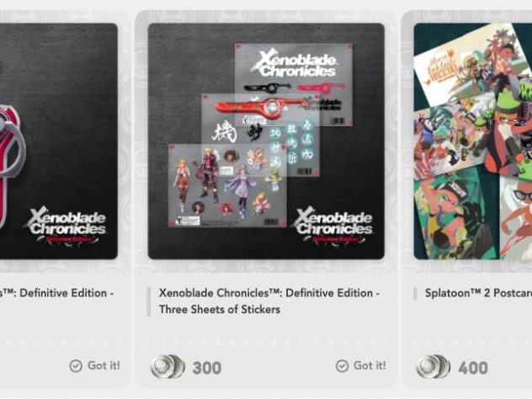Open the Three Sheets of Stickers reward title
The width and height of the screenshot is (532, 399).
(x=269, y=301)
